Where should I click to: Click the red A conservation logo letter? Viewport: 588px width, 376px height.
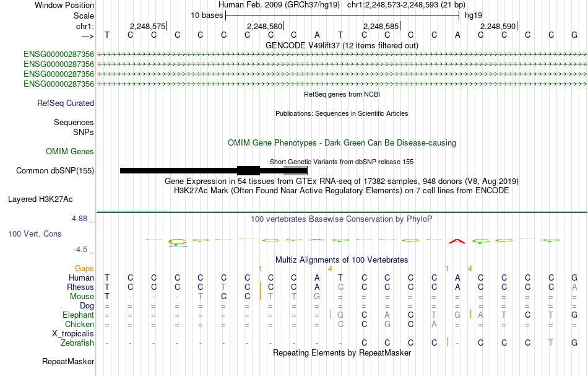(x=457, y=242)
